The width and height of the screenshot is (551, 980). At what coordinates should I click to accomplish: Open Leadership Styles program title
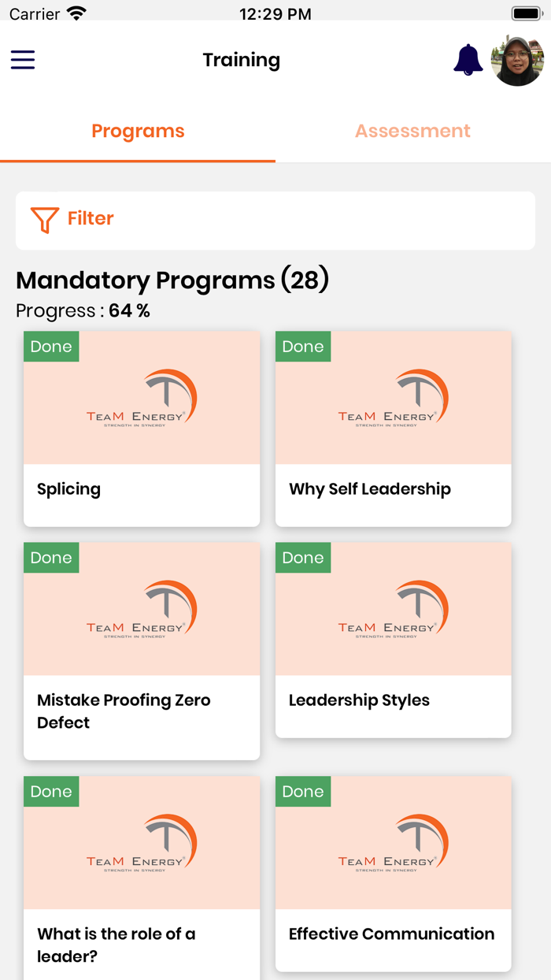point(359,700)
